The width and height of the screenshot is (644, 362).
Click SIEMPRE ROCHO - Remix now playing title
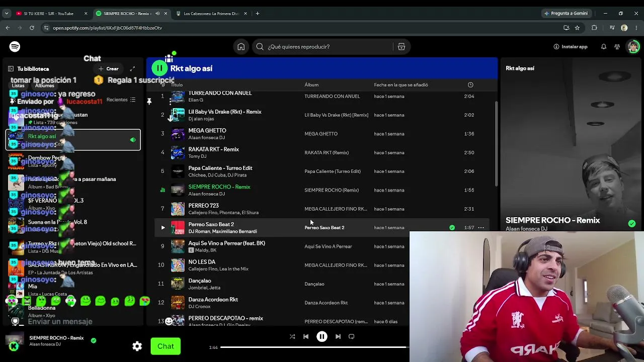[552, 220]
